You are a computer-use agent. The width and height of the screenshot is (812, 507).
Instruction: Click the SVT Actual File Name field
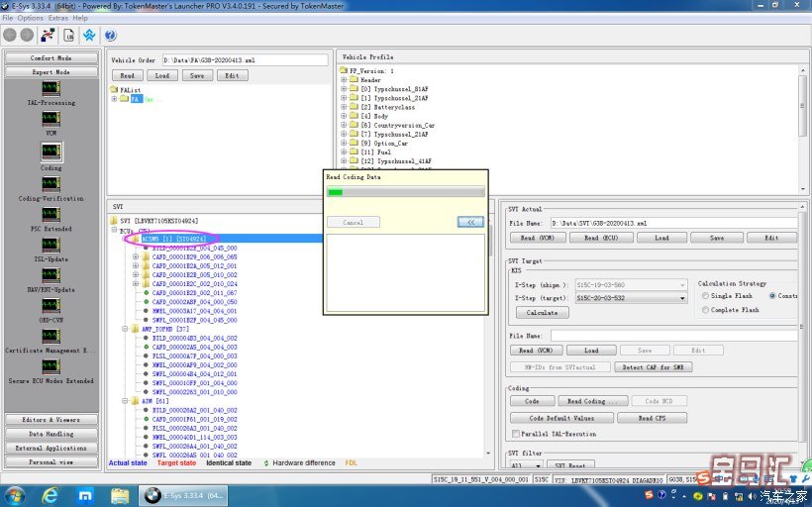[673, 223]
